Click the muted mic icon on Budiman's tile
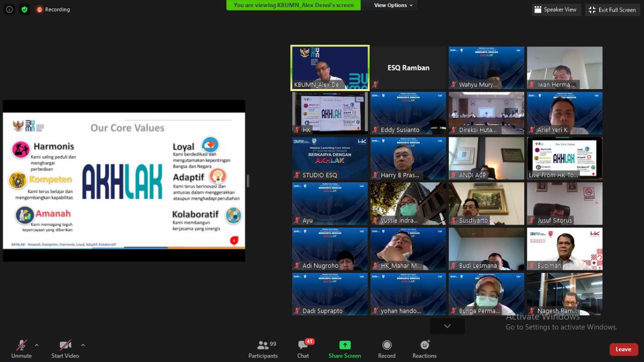Screen dimensions: 644x362 pos(532,266)
